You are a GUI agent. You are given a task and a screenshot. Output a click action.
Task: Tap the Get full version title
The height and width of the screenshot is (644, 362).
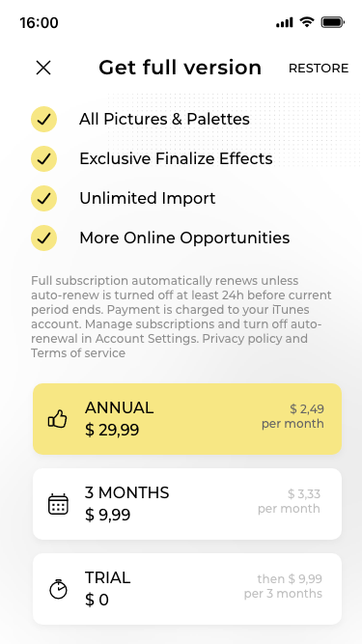(x=181, y=68)
